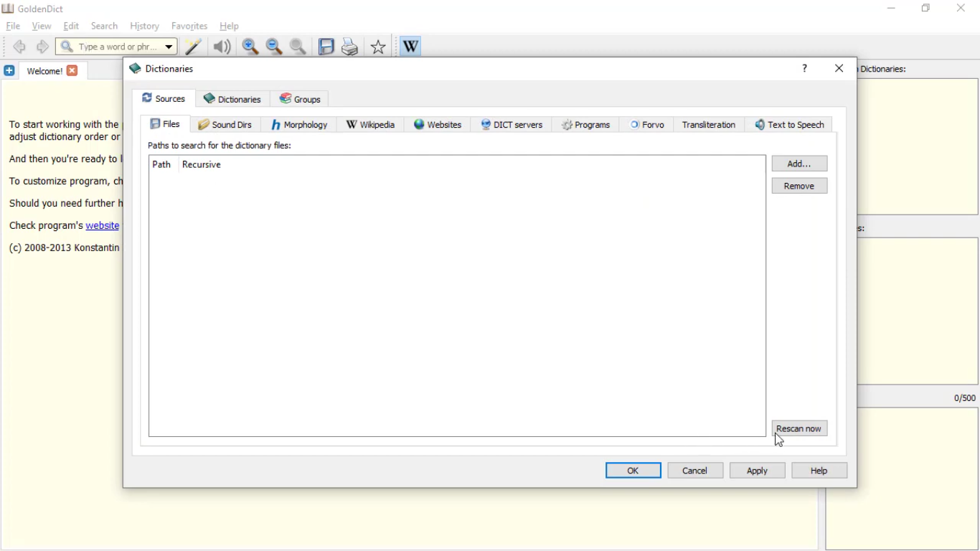Screen dimensions: 980x551
Task: Confirm with the OK button
Action: (633, 471)
